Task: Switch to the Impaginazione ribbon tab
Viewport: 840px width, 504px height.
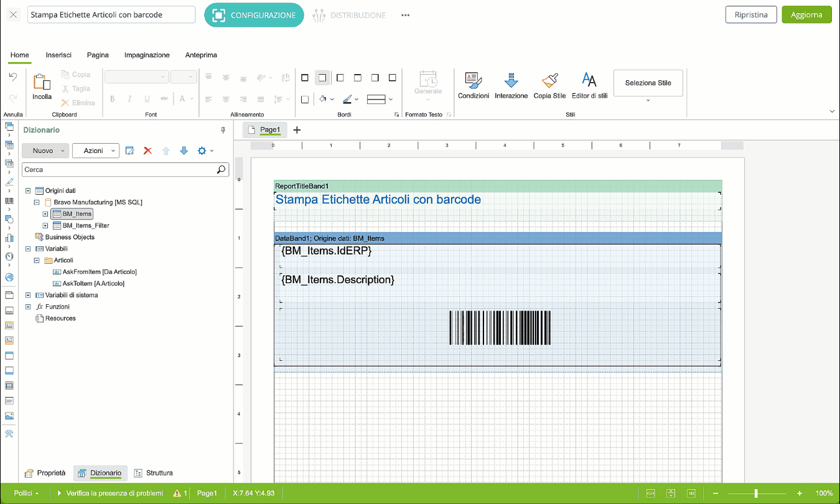Action: [147, 55]
